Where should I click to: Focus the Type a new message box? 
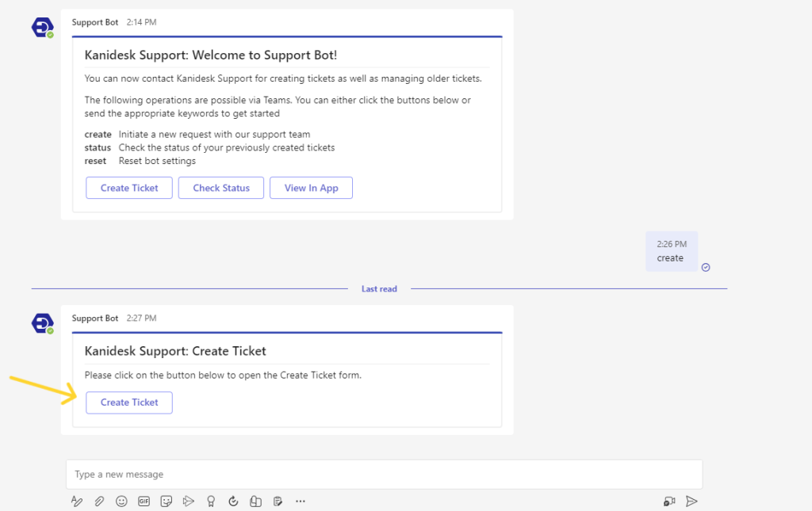385,475
